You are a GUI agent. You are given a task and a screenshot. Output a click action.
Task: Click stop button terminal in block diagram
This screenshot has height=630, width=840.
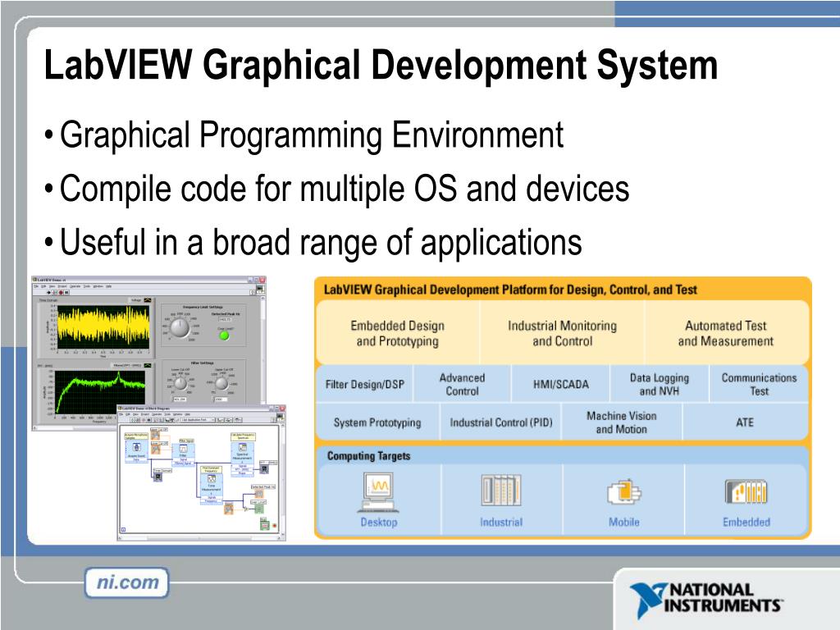tap(265, 525)
